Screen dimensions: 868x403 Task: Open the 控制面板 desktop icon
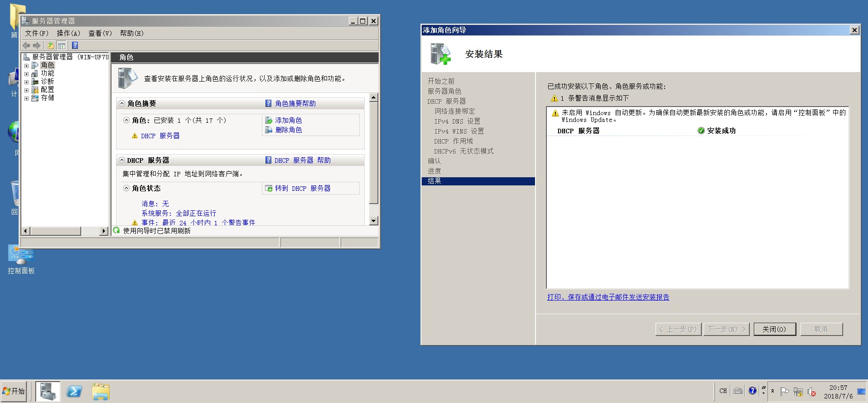tap(21, 259)
